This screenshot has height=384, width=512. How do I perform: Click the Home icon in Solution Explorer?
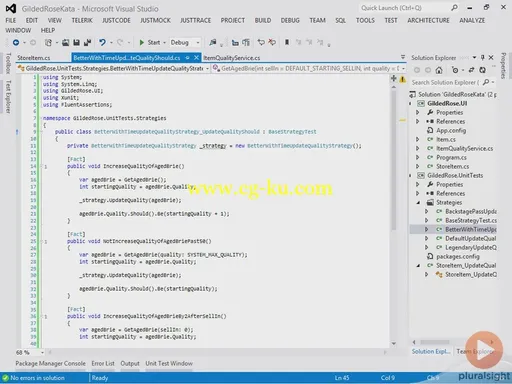click(x=439, y=70)
